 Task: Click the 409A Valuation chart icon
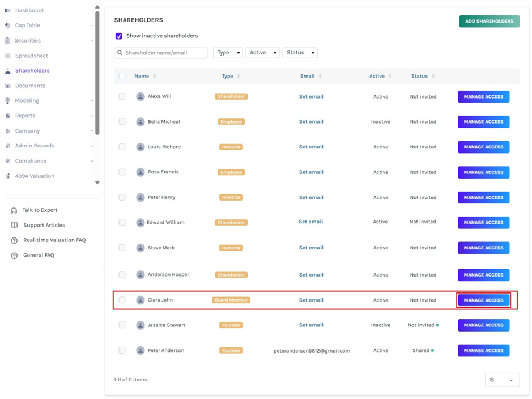point(7,176)
